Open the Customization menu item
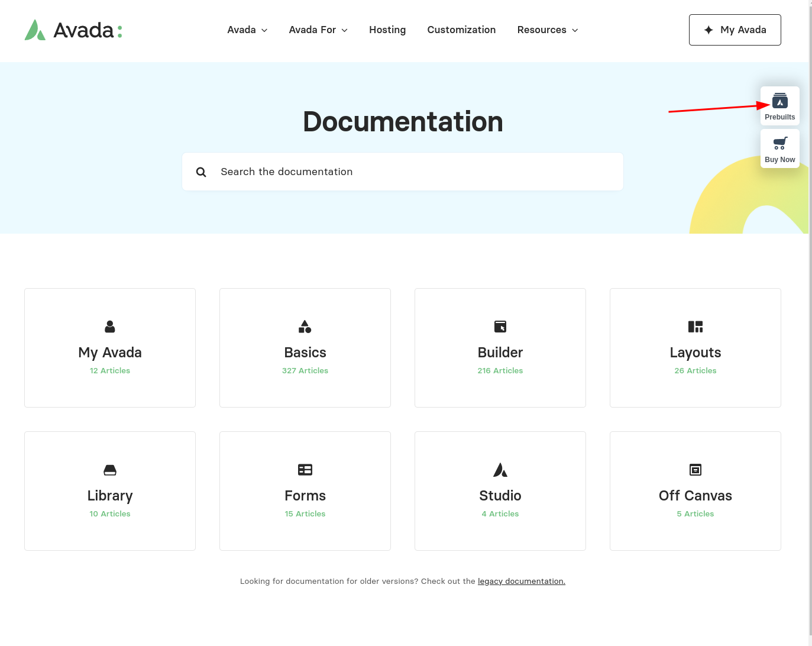 (461, 30)
